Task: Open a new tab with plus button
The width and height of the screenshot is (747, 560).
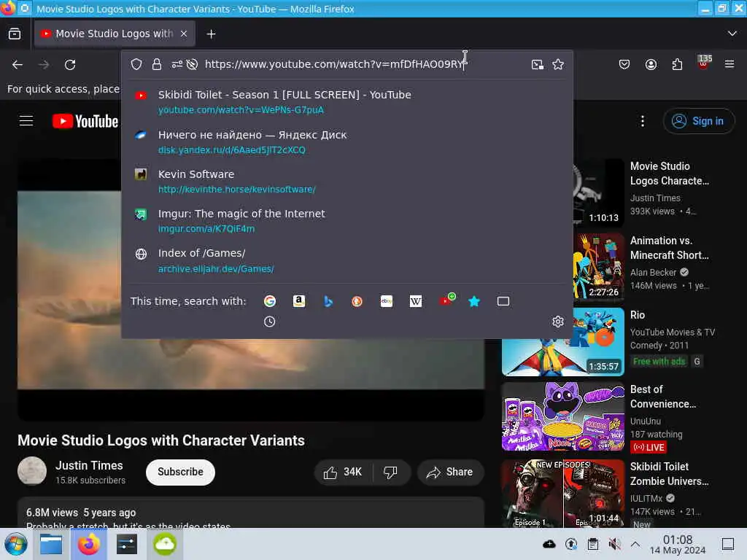Action: coord(211,34)
